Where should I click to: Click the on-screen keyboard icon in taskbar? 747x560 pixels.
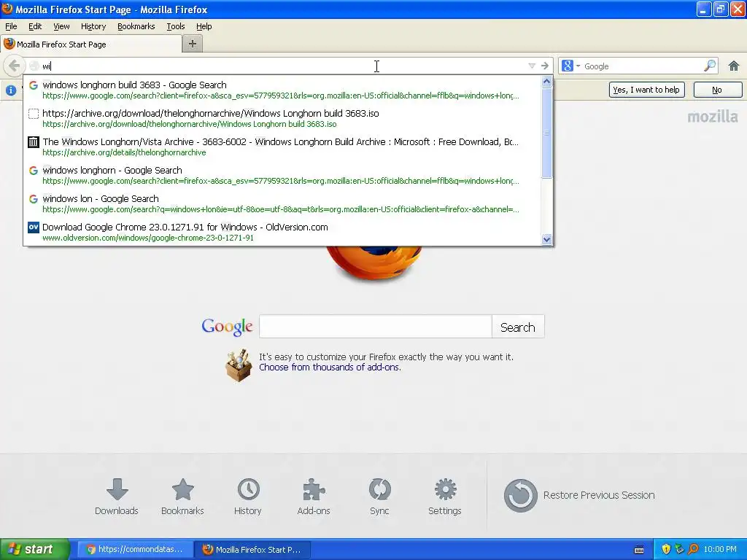click(x=639, y=550)
